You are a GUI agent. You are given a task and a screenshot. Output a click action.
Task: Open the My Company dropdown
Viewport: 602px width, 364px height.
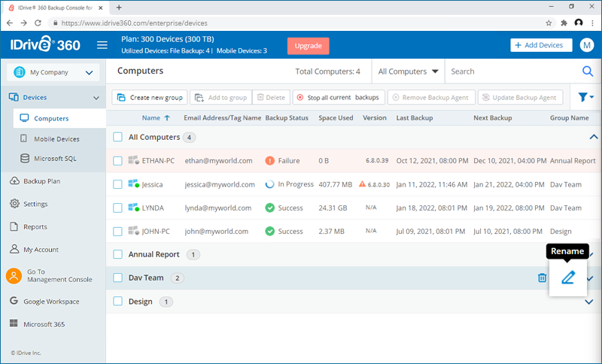pos(53,72)
